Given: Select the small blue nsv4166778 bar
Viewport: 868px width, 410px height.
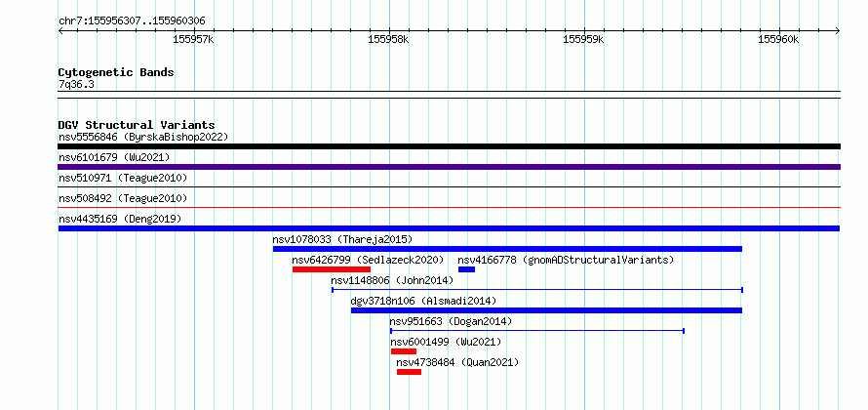Looking at the screenshot, I should tap(466, 269).
